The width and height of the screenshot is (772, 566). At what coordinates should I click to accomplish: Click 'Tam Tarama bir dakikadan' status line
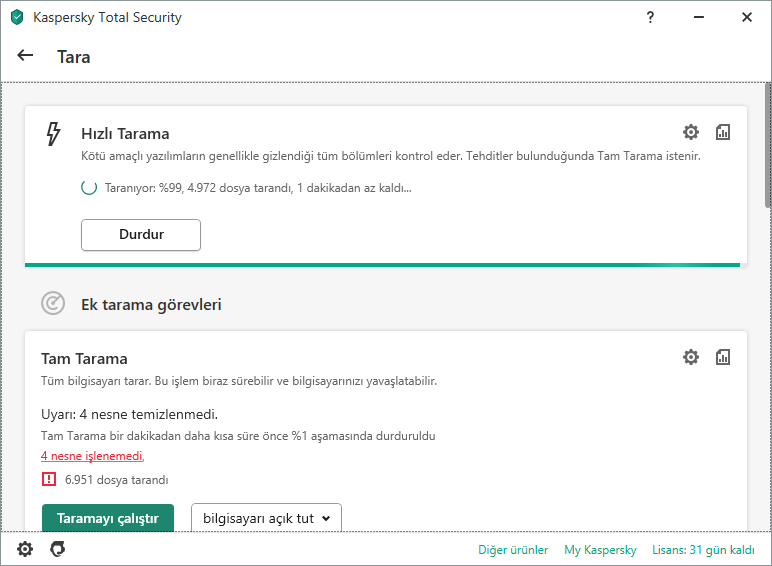pyautogui.click(x=238, y=436)
